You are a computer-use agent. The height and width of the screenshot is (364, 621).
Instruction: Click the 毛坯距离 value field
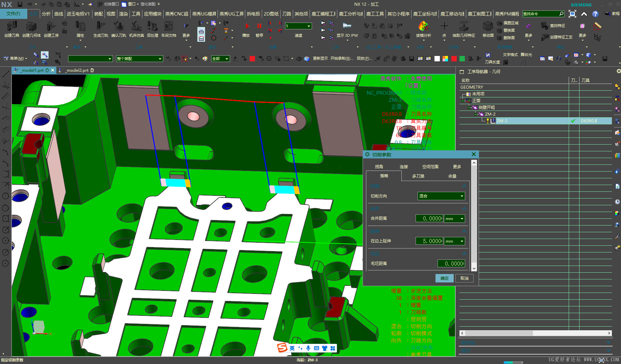coord(451,264)
